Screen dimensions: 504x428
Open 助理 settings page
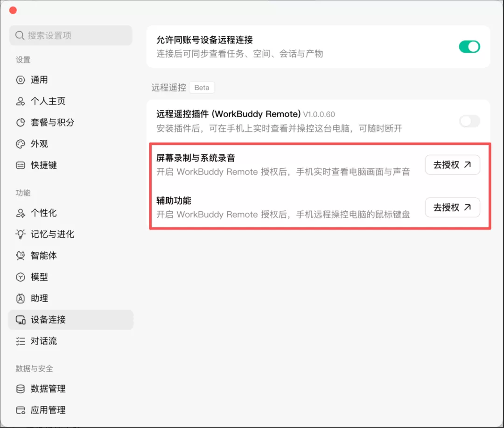pyautogui.click(x=71, y=298)
